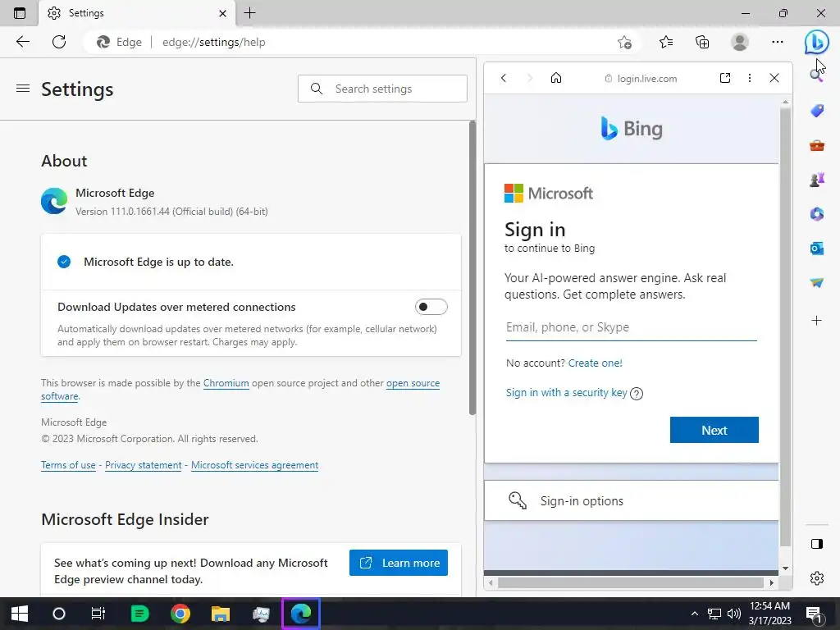Open Chrome from the taskbar
Image resolution: width=840 pixels, height=630 pixels.
(180, 614)
